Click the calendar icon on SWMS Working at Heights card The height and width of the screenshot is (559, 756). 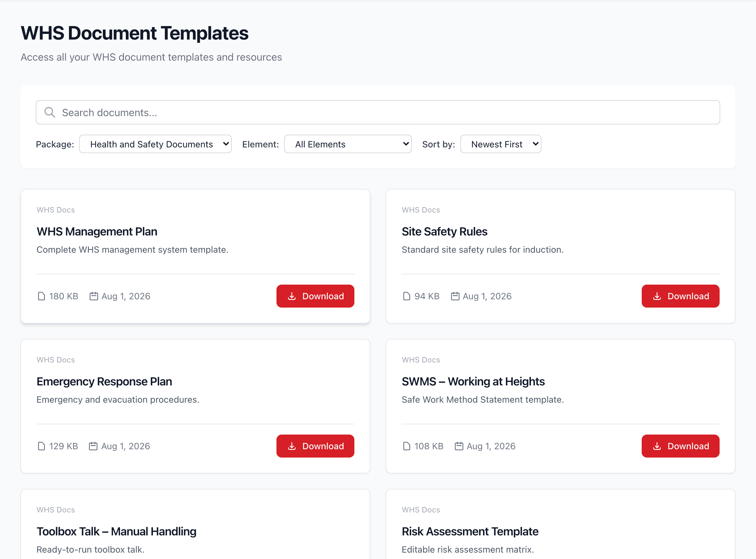(459, 446)
